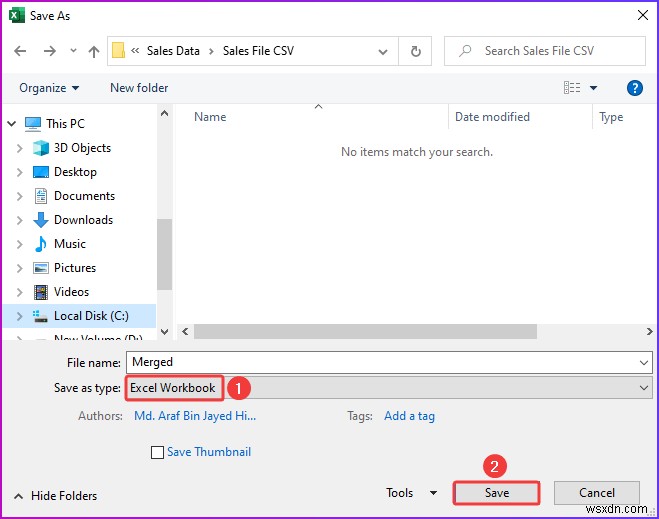Open Videos in the navigation pane
This screenshot has height=519, width=659.
tap(71, 292)
